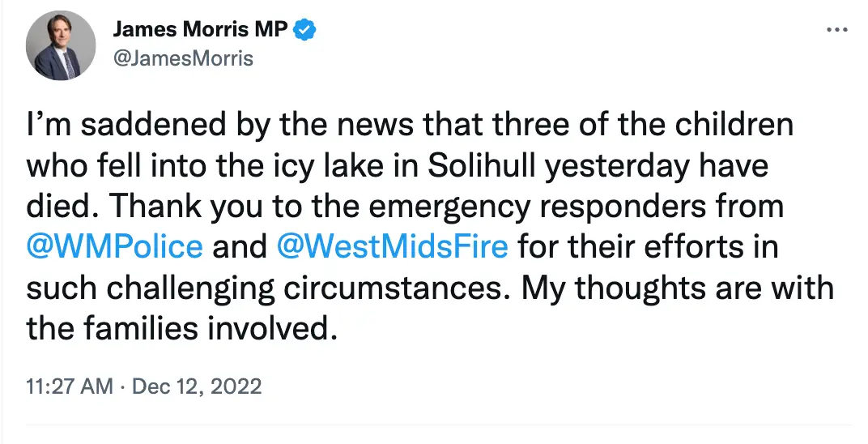Click the blue verified checkmark badge
The image size is (868, 444).
pos(304,30)
